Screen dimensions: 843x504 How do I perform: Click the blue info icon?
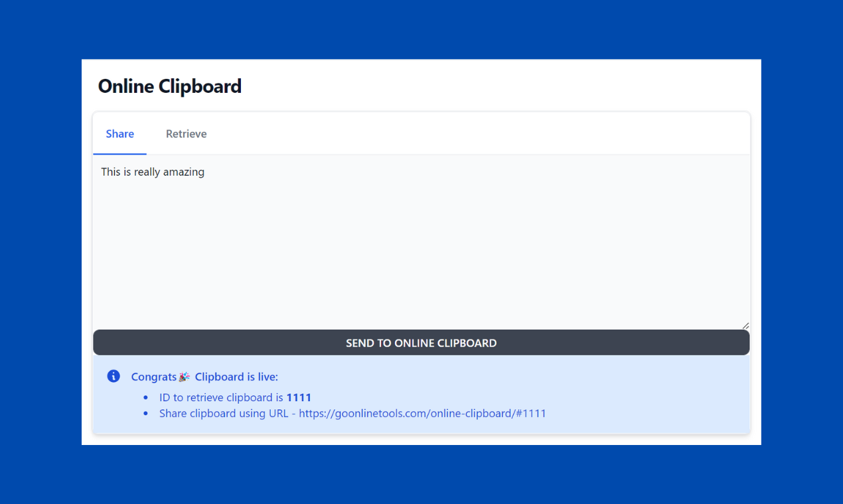[x=113, y=376]
